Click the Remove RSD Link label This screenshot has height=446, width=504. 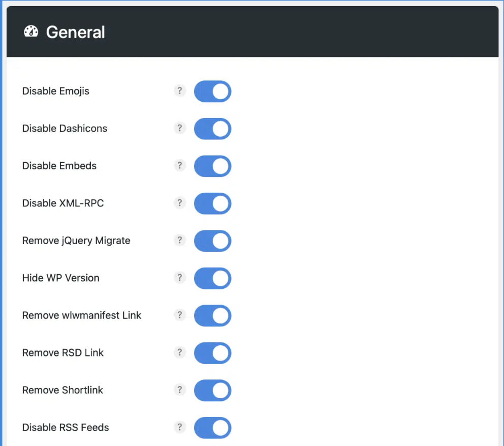pyautogui.click(x=62, y=352)
